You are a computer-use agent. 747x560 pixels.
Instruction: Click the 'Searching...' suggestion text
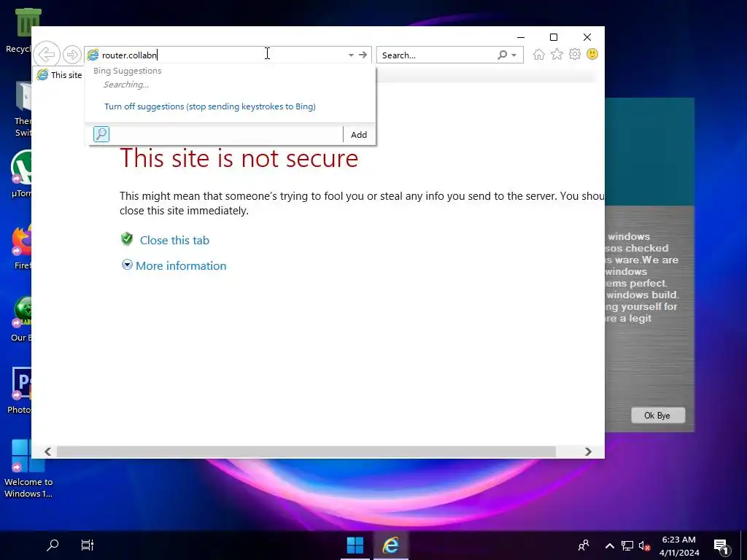tap(126, 85)
